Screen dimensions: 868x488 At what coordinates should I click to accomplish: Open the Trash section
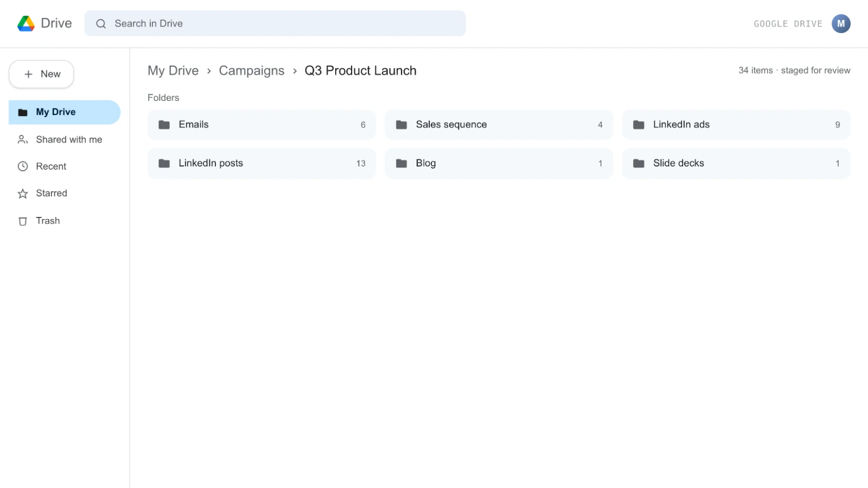[65, 221]
